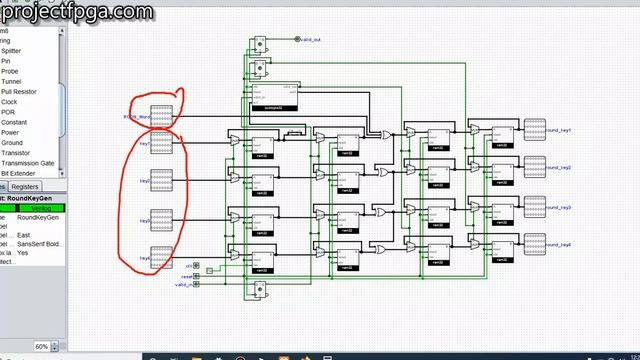Select the Pin component
This screenshot has height=360, width=640.
pos(5,61)
